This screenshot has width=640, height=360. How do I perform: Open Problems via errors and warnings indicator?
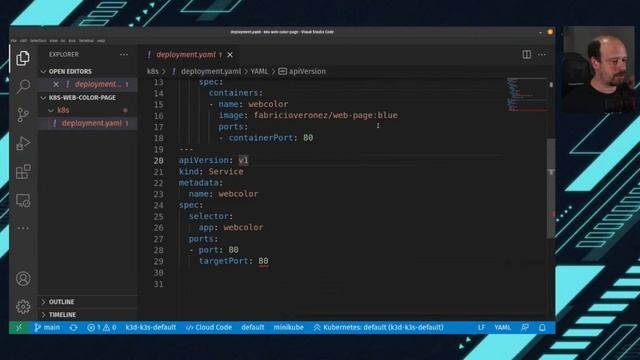click(102, 327)
